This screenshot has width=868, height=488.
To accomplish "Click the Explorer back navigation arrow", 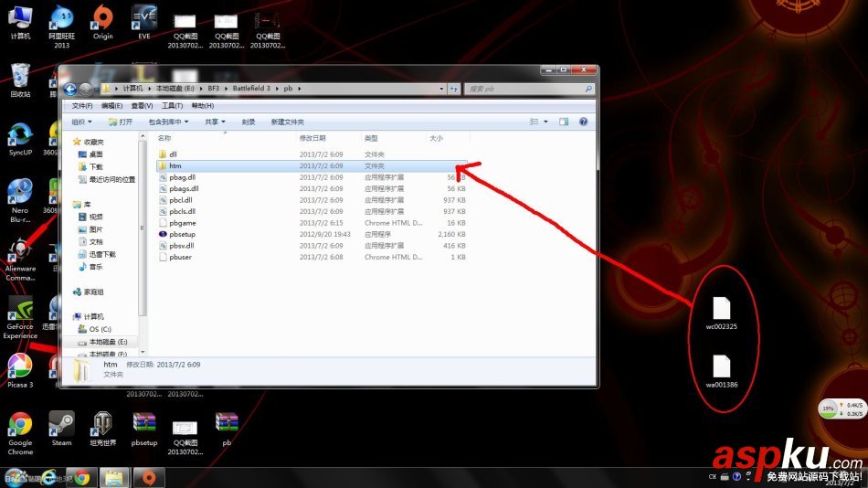I will 70,89.
